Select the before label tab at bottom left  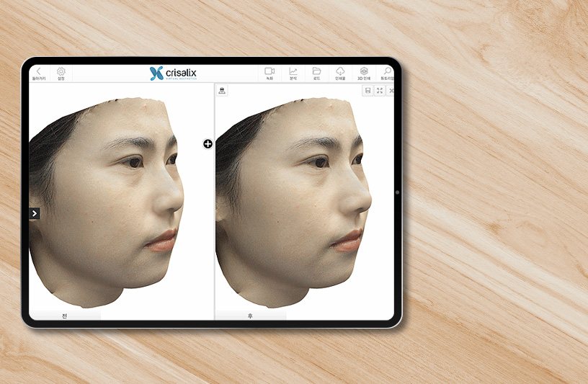point(65,316)
